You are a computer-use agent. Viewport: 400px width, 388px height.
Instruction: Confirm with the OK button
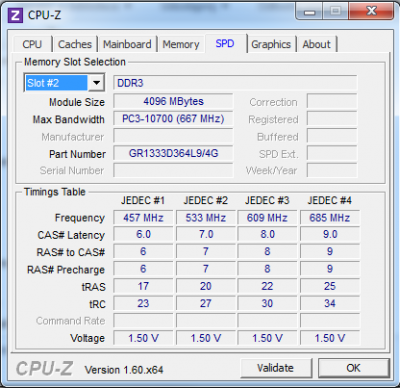tap(353, 368)
